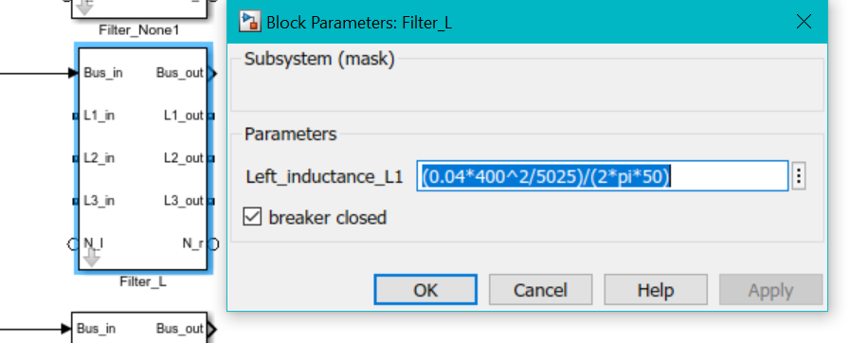Image resolution: width=868 pixels, height=343 pixels.
Task: Click the L3_out port of Filter_L
Action: (211, 202)
